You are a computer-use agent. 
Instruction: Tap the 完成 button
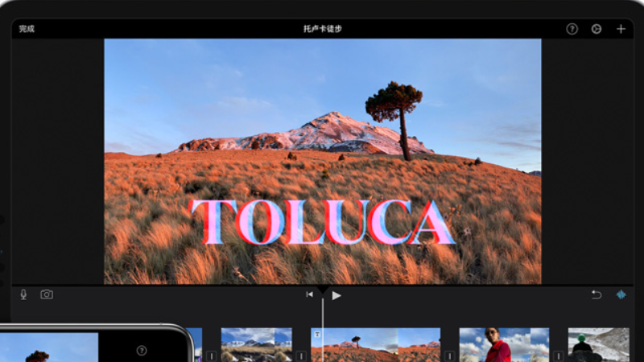(27, 29)
